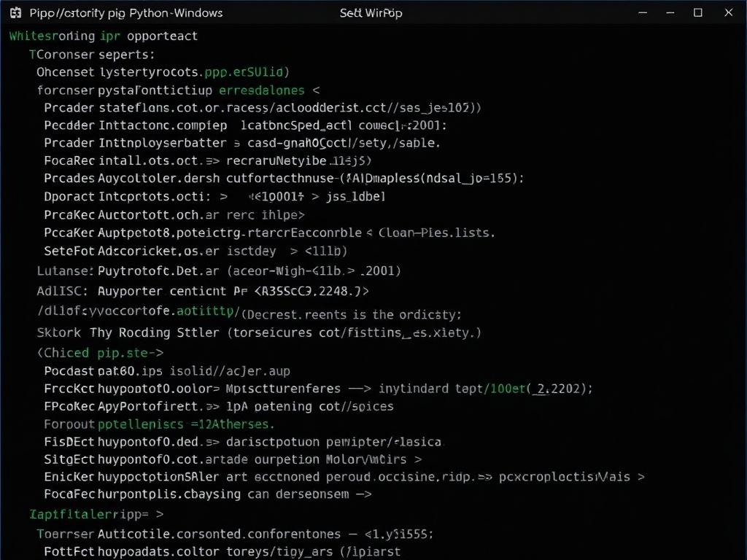Click the "Whitesronling ipr opporteact" header
Image resolution: width=747 pixels, height=560 pixels.
104,35
